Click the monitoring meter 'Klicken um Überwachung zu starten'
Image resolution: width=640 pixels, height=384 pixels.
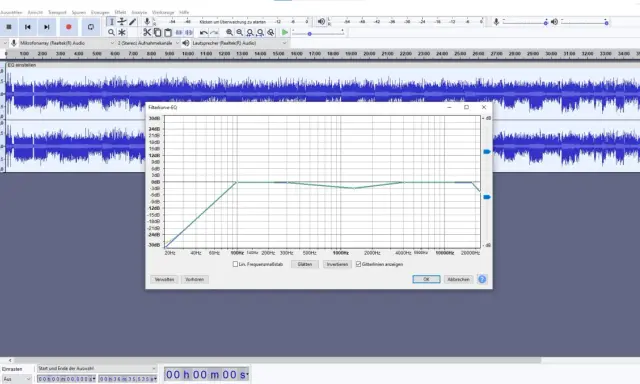click(233, 22)
